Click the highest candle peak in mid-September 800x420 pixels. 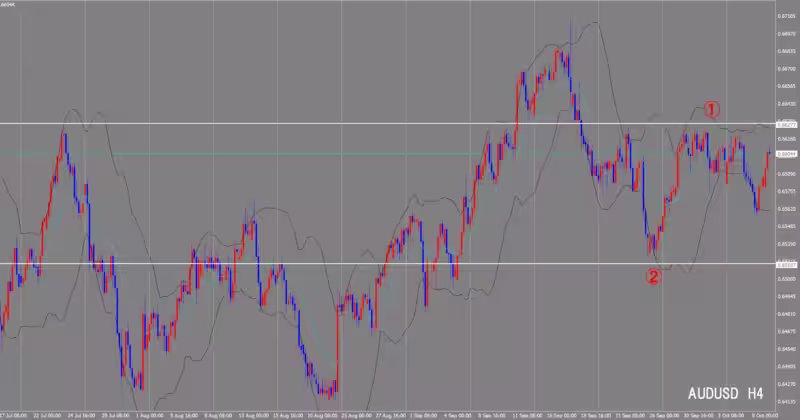coord(570,22)
